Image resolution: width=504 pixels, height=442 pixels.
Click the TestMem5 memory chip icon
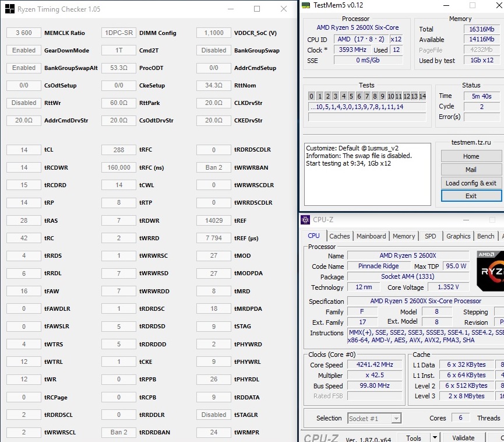click(x=306, y=5)
